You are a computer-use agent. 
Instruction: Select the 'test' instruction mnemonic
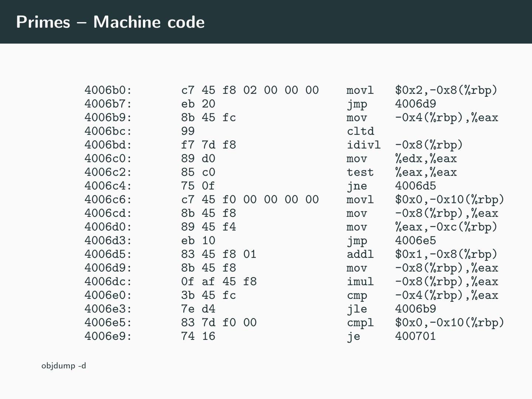(360, 172)
